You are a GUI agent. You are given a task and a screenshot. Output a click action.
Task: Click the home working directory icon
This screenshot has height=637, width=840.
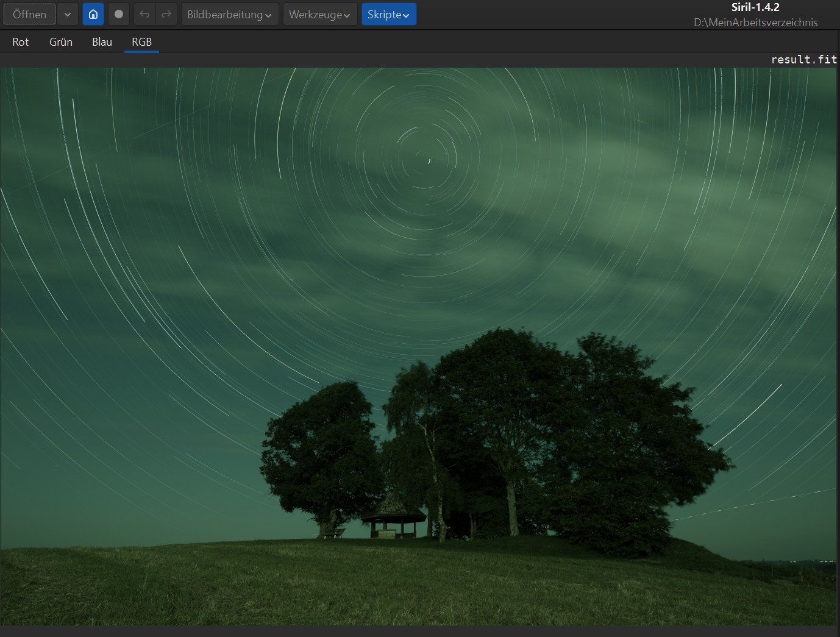tap(93, 14)
